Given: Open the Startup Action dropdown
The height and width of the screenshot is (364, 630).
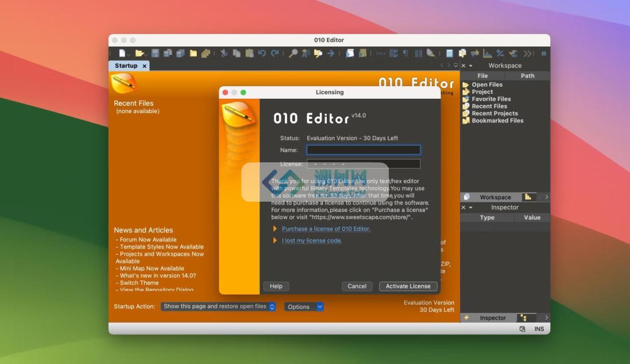Looking at the screenshot, I should [x=218, y=306].
